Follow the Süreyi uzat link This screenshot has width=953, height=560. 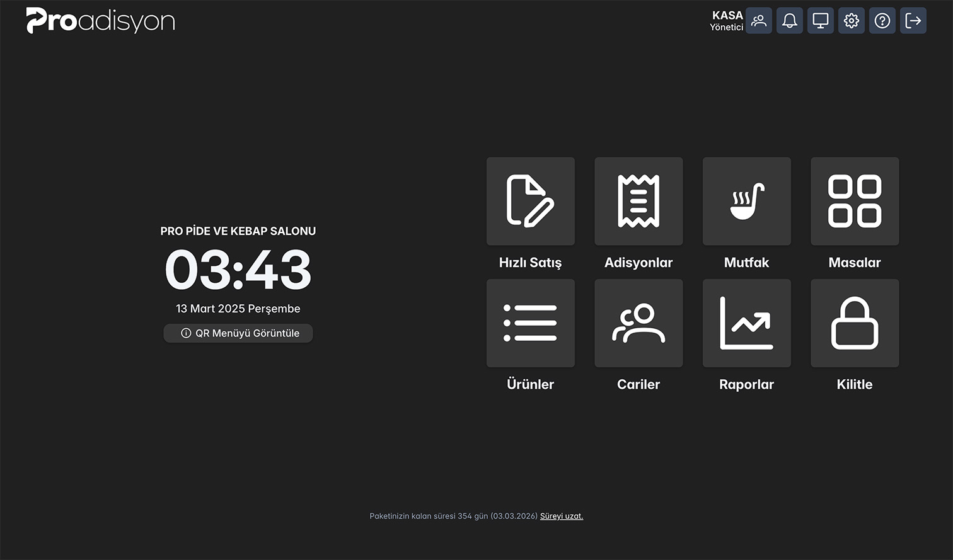tap(562, 516)
